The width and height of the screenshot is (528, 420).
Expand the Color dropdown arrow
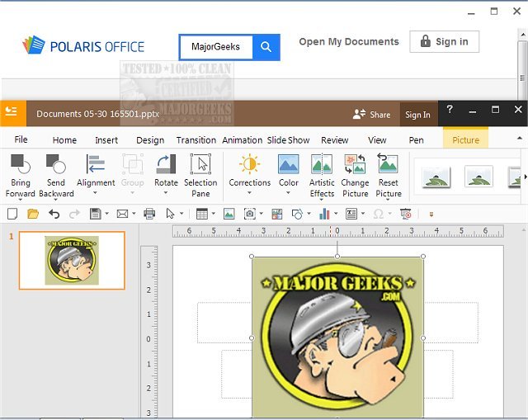point(288,193)
